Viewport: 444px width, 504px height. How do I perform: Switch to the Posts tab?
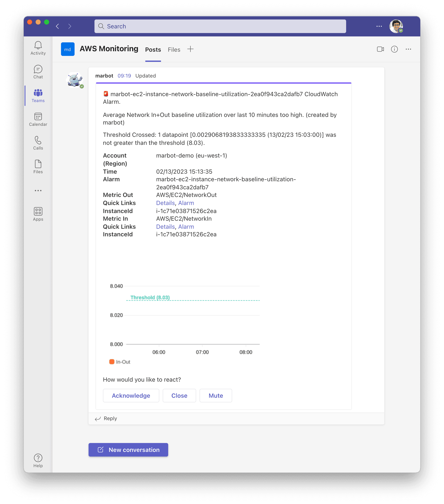[153, 50]
